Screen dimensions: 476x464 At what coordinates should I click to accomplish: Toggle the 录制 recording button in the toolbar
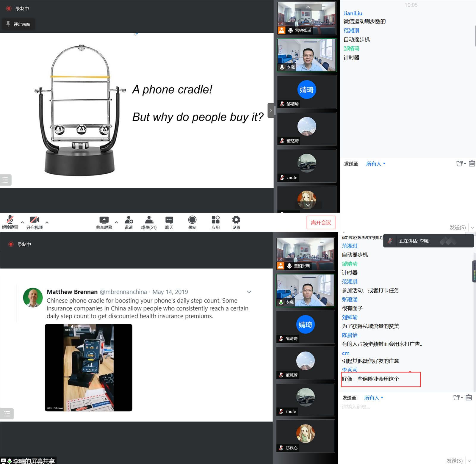click(192, 222)
